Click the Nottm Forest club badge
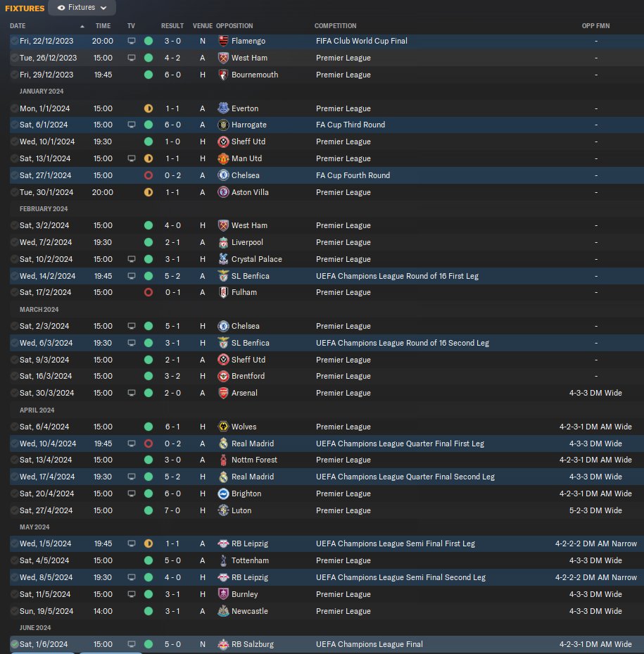The width and height of the screenshot is (644, 654). [x=224, y=460]
